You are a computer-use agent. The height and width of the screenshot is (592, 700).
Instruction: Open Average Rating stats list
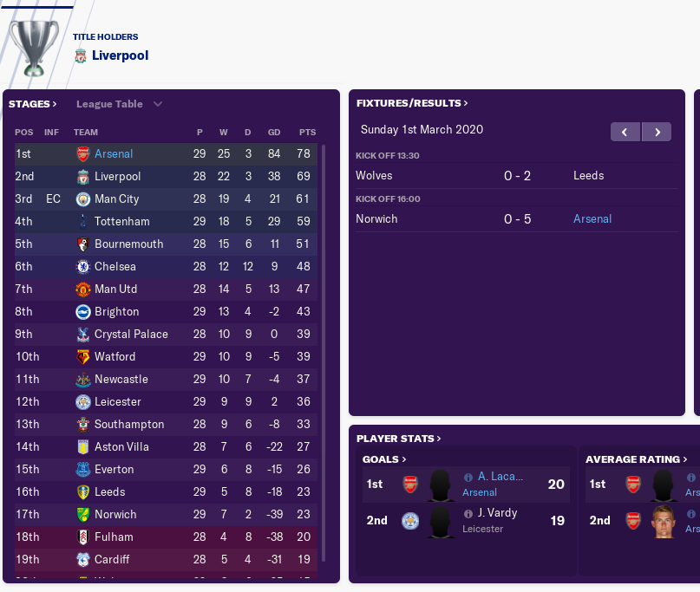pos(636,459)
